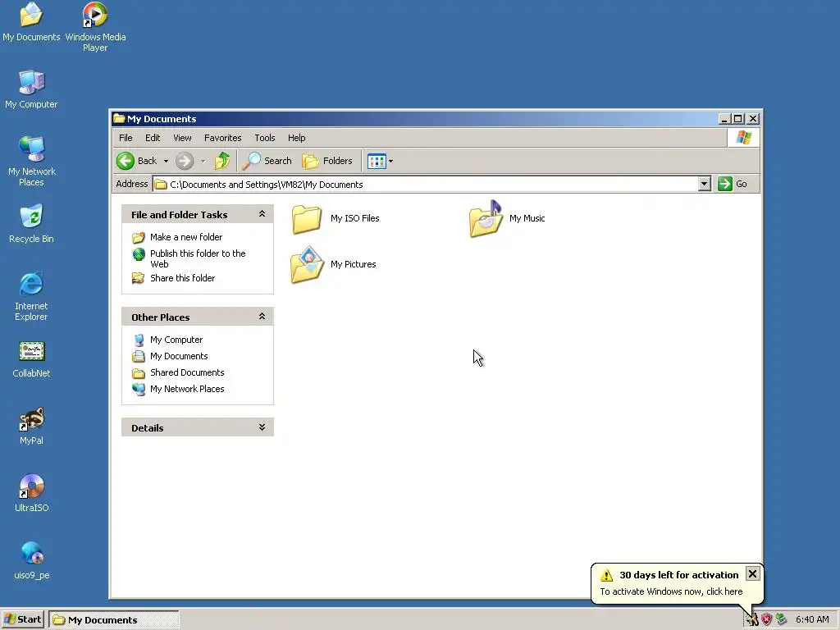Collapse the Other Places panel
840x630 pixels.
click(x=262, y=316)
